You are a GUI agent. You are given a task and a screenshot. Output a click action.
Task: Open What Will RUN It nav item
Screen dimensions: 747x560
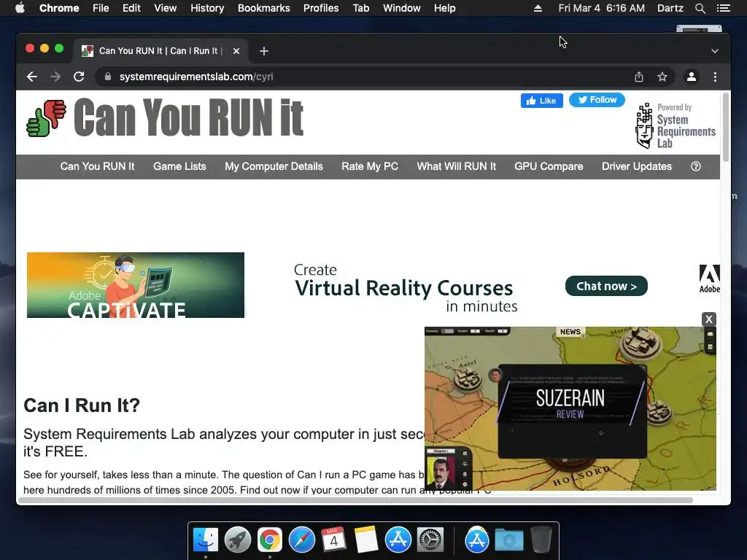coord(457,166)
